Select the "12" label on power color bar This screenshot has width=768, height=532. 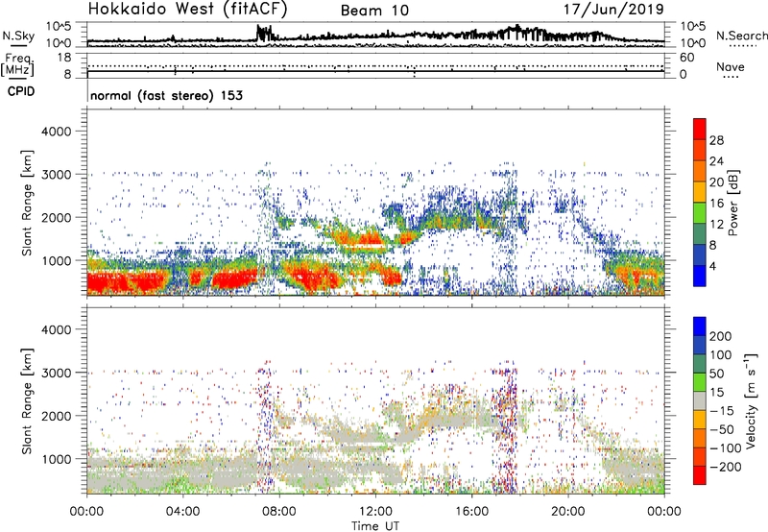click(x=716, y=225)
